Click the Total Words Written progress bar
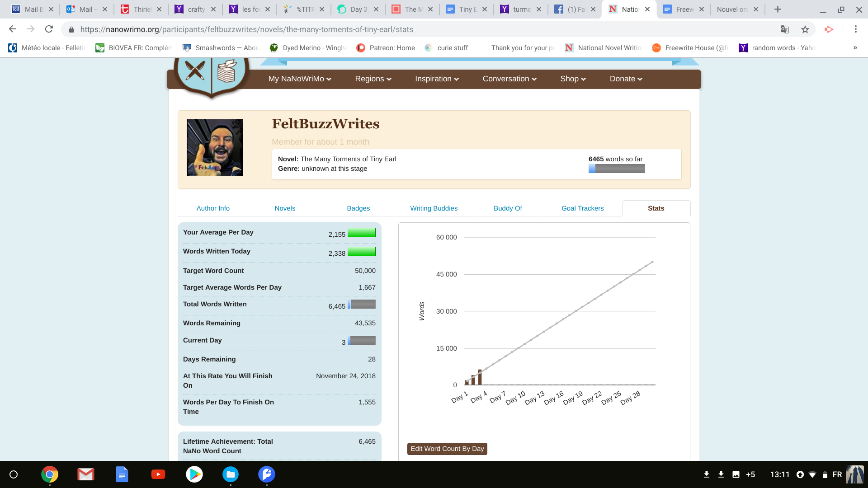868x488 pixels. coord(362,304)
